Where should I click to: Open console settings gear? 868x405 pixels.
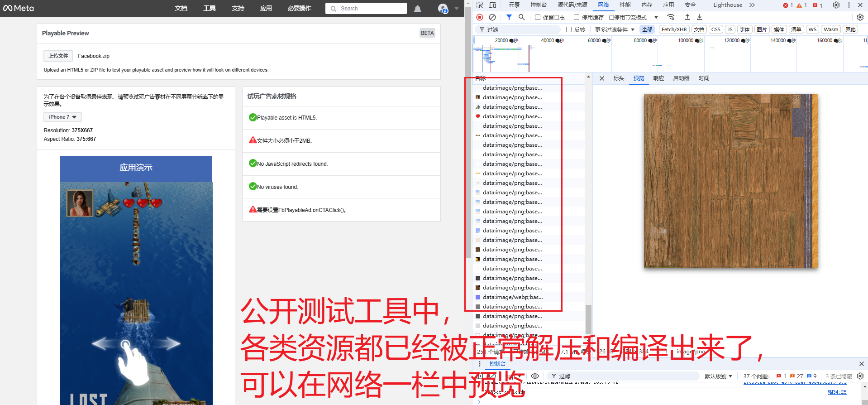tap(860, 376)
